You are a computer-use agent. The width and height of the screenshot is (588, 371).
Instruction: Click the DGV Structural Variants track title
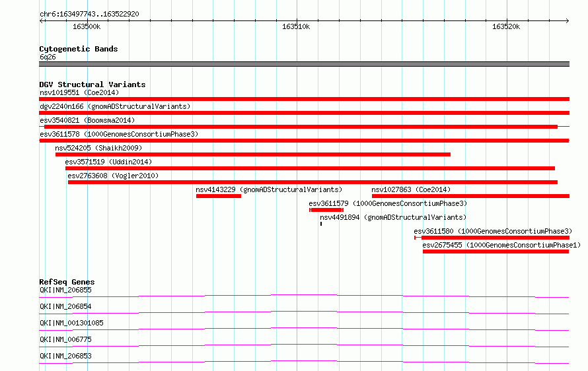(x=92, y=84)
